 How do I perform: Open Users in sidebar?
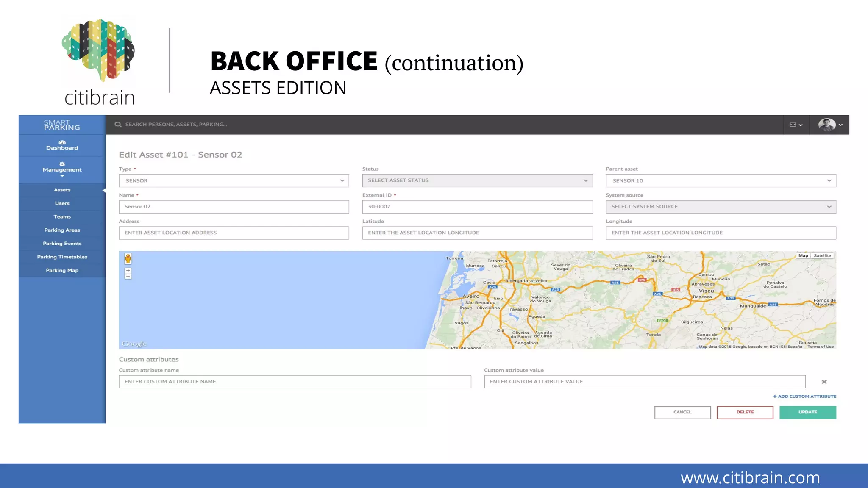click(62, 203)
